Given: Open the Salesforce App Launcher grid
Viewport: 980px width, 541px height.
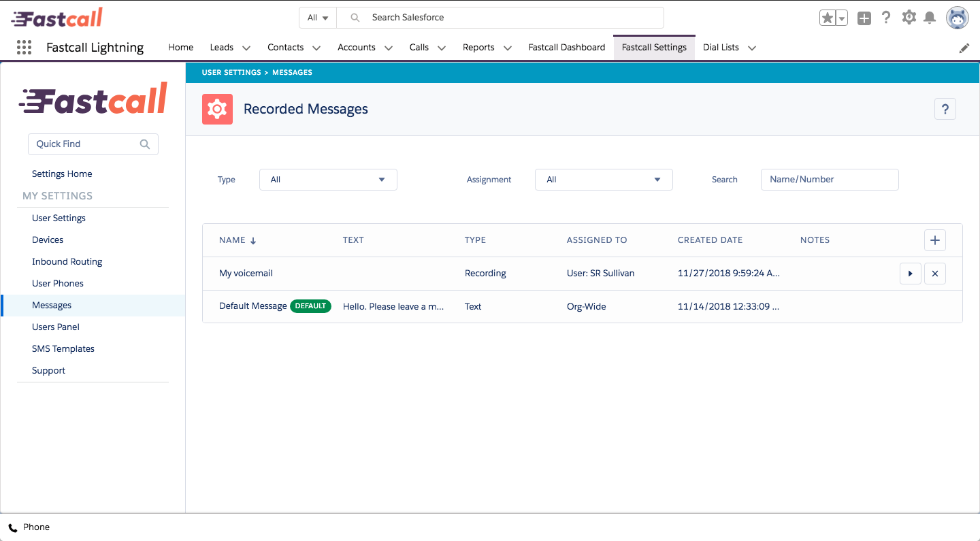Looking at the screenshot, I should tap(24, 47).
